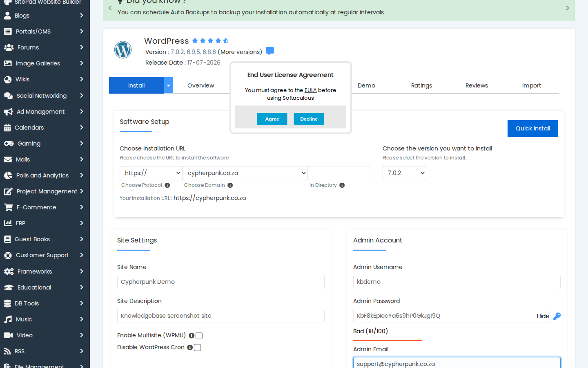Select the Project Management edit icon
This screenshot has height=368, width=588.
tap(8, 191)
